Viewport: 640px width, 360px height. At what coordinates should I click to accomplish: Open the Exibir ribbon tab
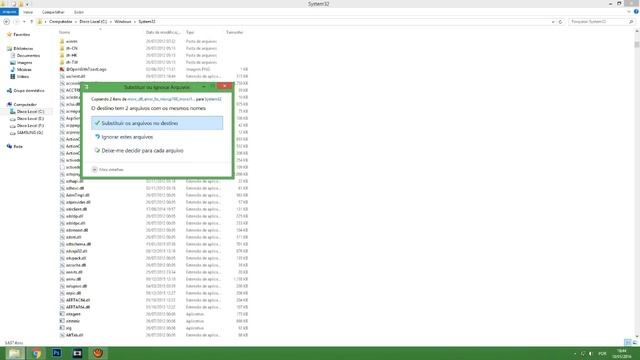tap(79, 12)
